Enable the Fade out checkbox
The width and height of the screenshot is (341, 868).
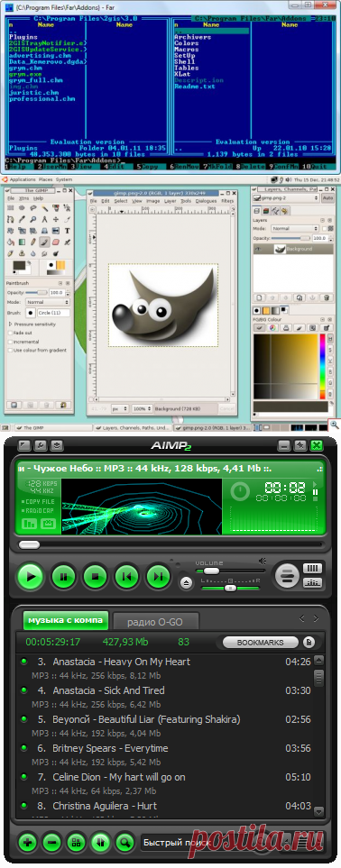coord(11,333)
